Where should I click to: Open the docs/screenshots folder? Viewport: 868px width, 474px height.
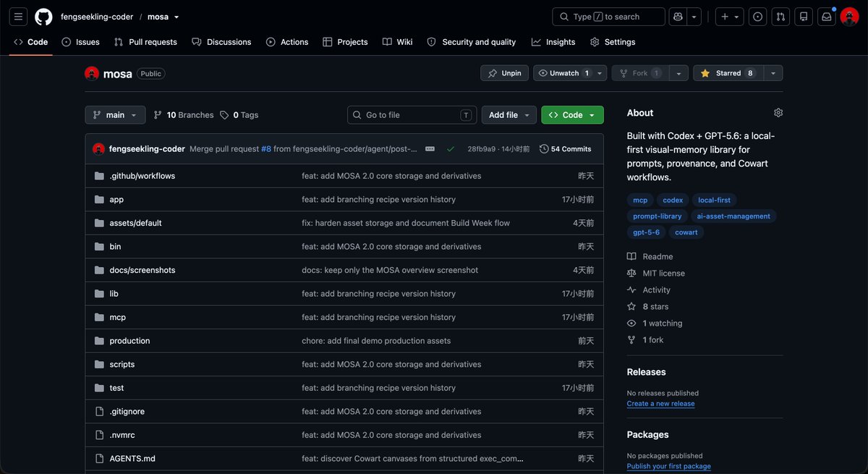142,270
